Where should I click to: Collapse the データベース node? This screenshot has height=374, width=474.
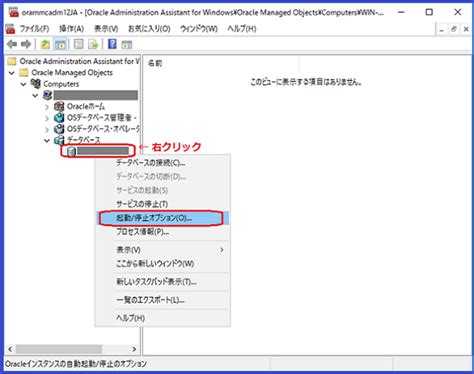point(47,140)
